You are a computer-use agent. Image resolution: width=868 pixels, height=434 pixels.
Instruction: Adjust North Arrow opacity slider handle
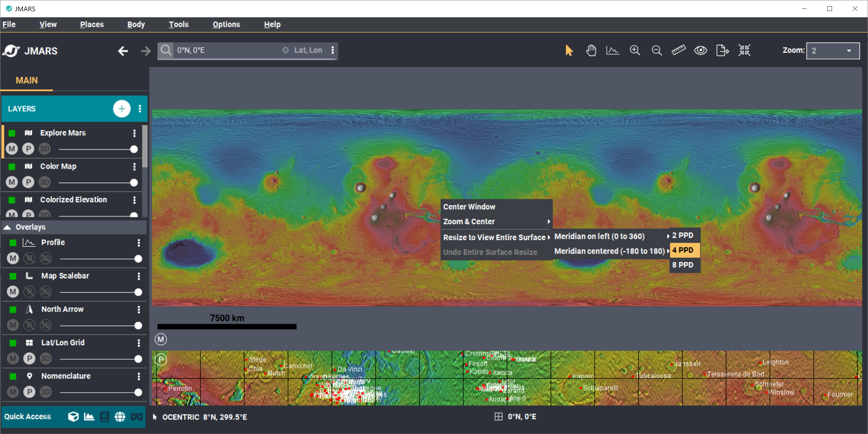tap(138, 325)
